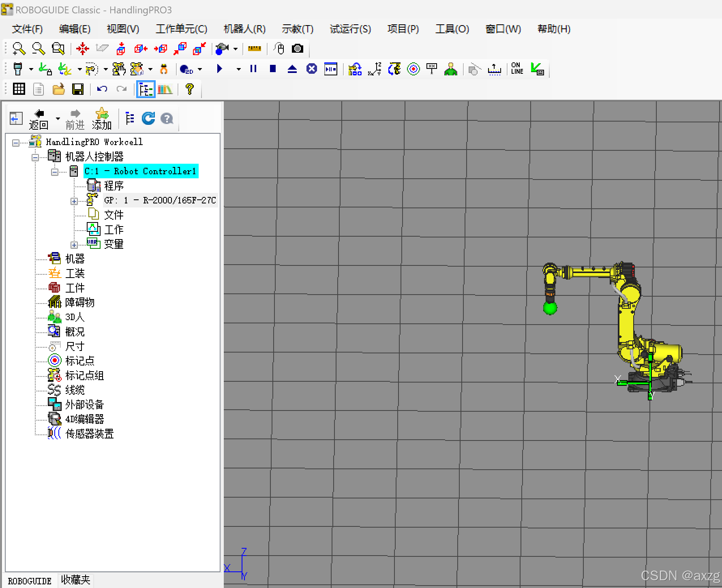Open the teach pendant icon
The image size is (722, 588).
pyautogui.click(x=18, y=69)
